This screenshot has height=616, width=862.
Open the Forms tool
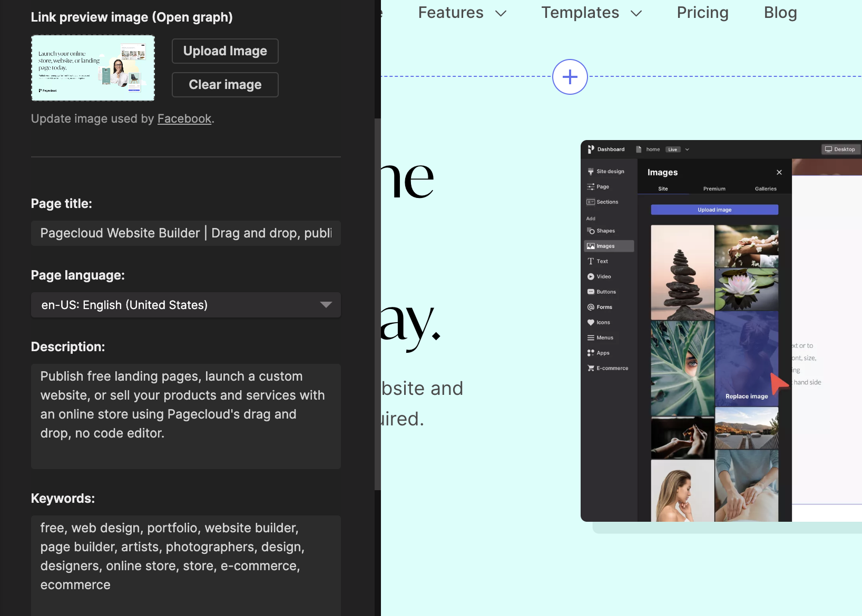pyautogui.click(x=604, y=307)
